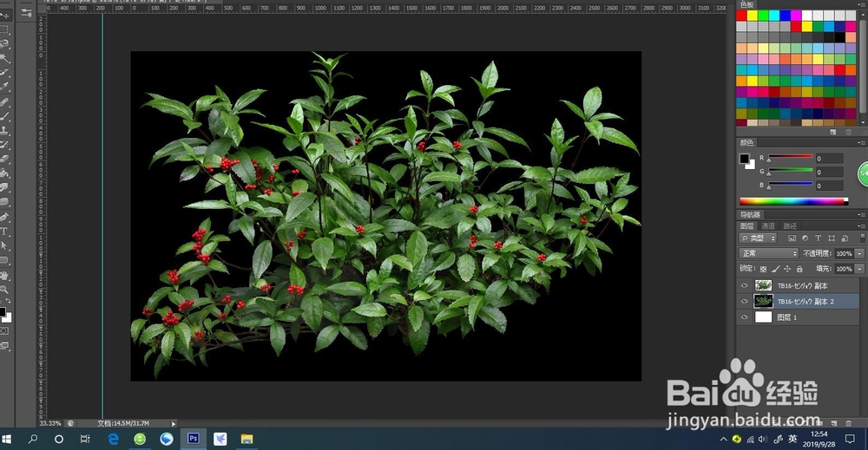This screenshot has width=868, height=450.
Task: Select the Paint Bucket tool
Action: 4,173
